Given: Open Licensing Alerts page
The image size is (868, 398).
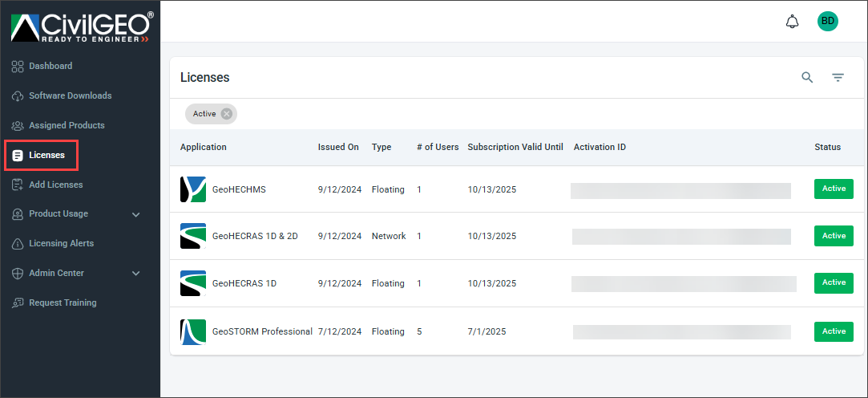Looking at the screenshot, I should (x=62, y=243).
